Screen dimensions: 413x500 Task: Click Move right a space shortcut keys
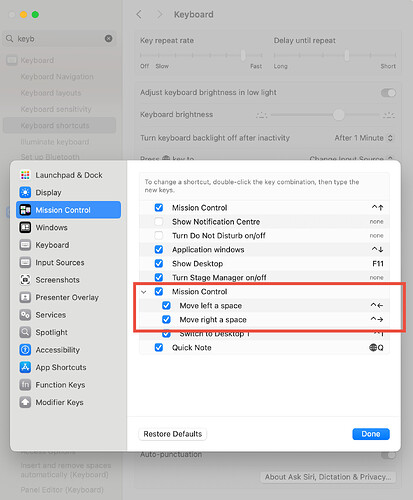pyautogui.click(x=377, y=319)
